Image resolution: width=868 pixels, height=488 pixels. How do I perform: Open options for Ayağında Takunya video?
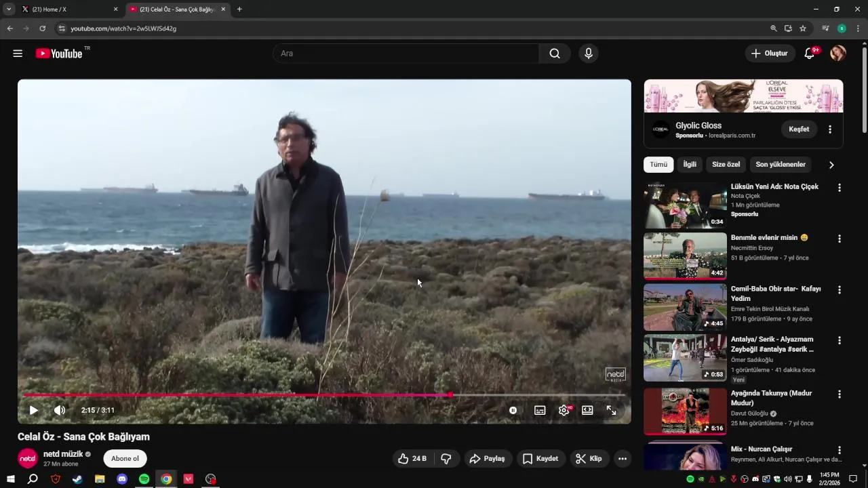point(840,394)
